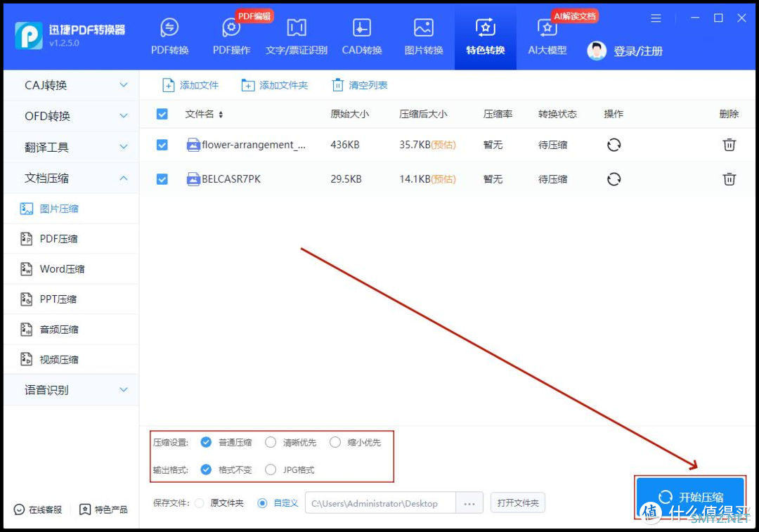Uncheck the BELCASR7PK file checkbox
The image size is (759, 532).
click(x=162, y=179)
